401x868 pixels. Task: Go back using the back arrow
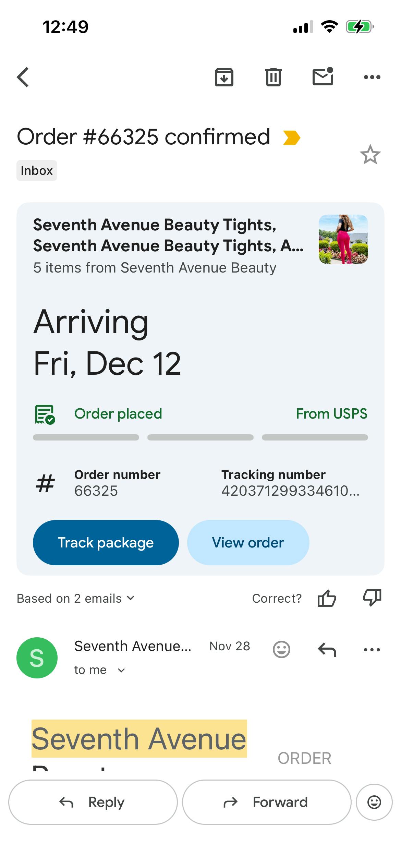(23, 77)
